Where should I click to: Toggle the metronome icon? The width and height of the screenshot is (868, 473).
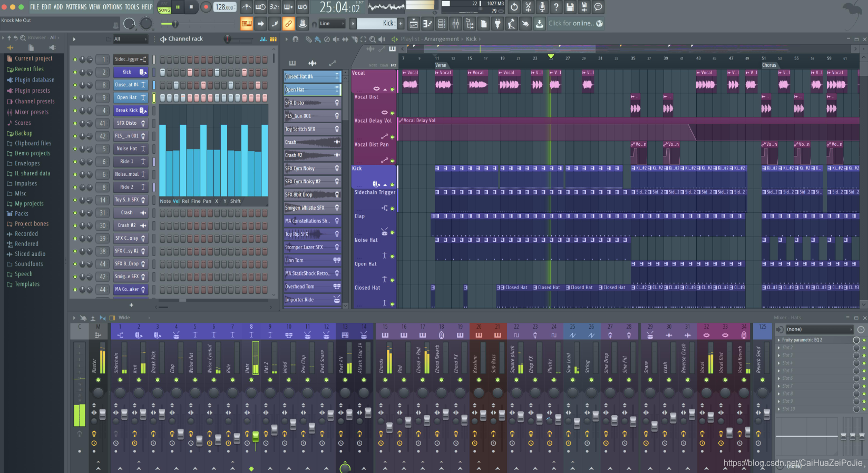pos(246,7)
